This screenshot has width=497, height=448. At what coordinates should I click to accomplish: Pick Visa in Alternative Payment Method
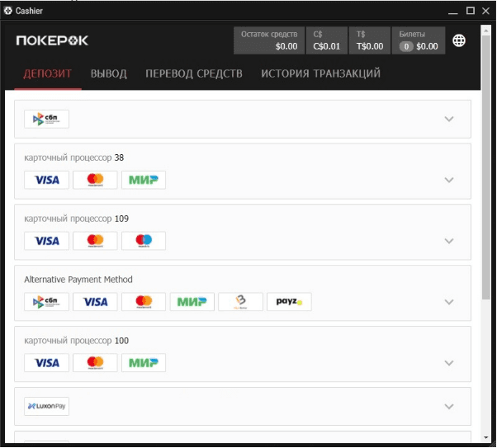(x=95, y=302)
